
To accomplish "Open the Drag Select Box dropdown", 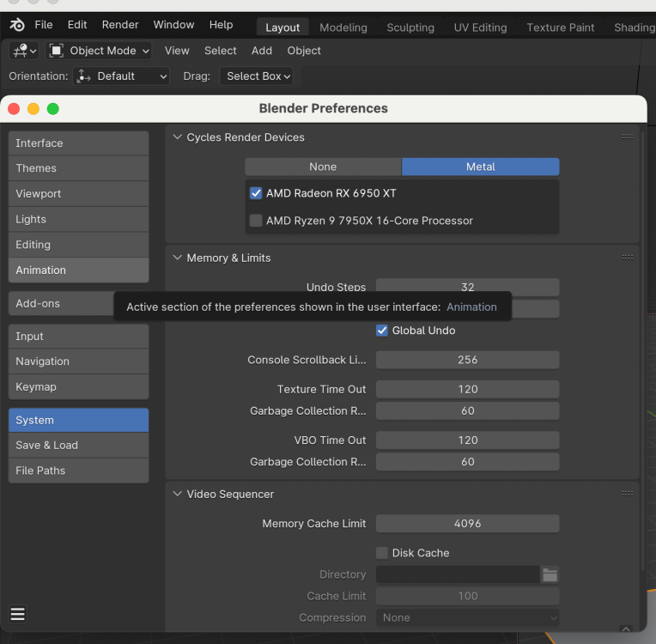I will pyautogui.click(x=257, y=76).
